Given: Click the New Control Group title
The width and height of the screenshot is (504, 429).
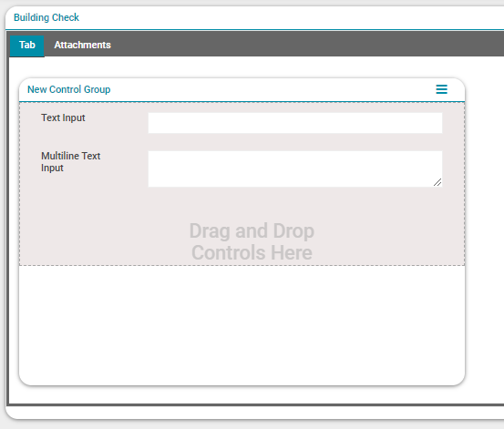Looking at the screenshot, I should [x=68, y=89].
